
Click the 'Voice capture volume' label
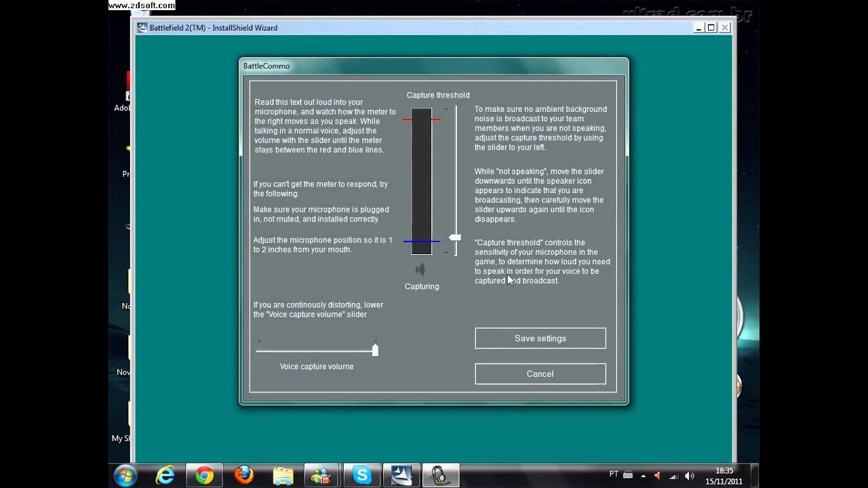(x=317, y=366)
